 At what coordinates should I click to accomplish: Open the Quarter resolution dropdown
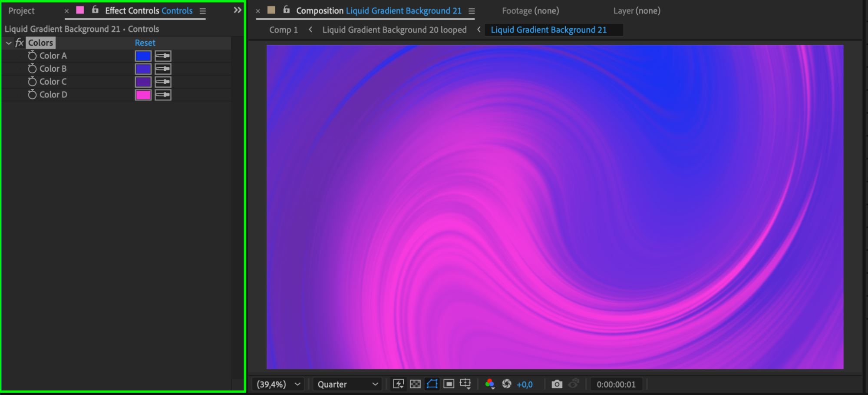tap(347, 384)
